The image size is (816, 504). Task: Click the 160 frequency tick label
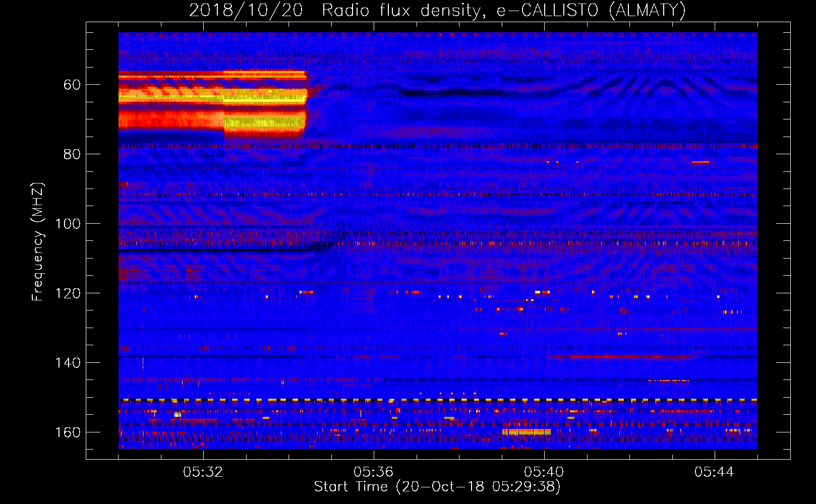coord(68,432)
